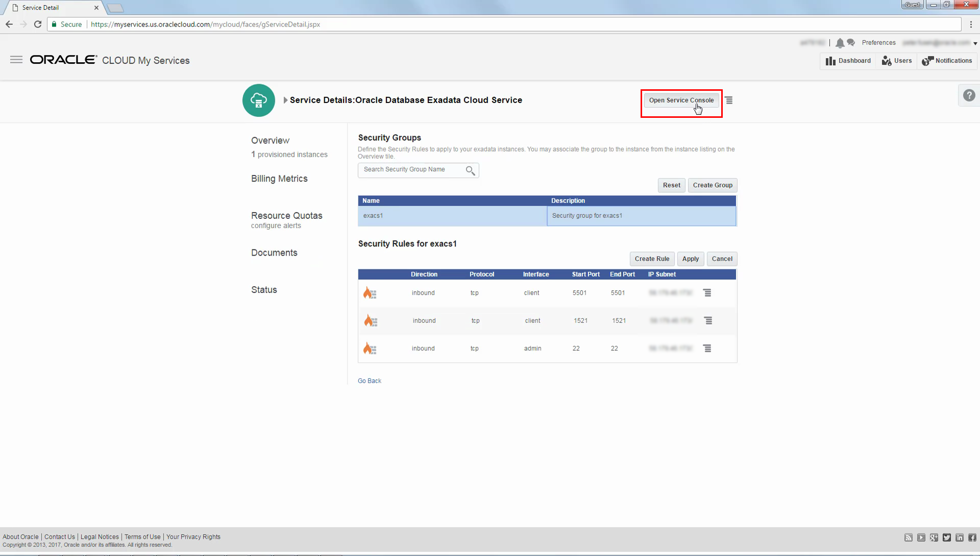Close the Service Detail browser tab
Screen dimensions: 980x556
[96, 8]
